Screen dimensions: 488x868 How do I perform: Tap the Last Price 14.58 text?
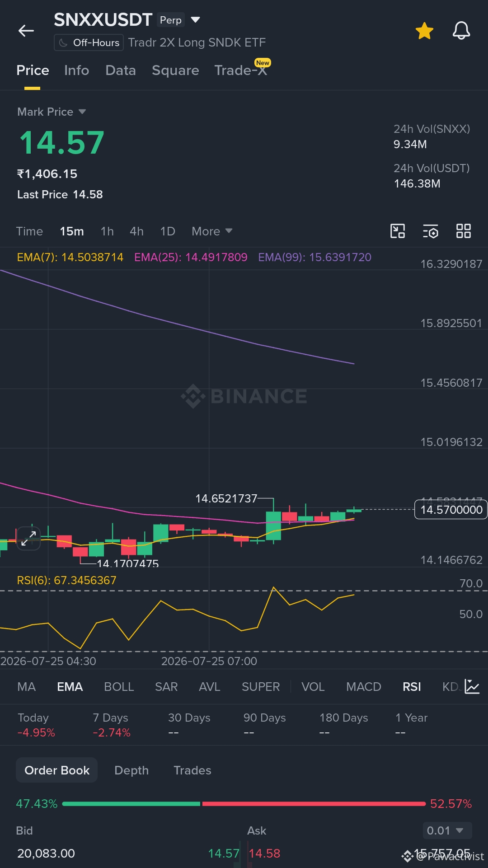pyautogui.click(x=60, y=195)
